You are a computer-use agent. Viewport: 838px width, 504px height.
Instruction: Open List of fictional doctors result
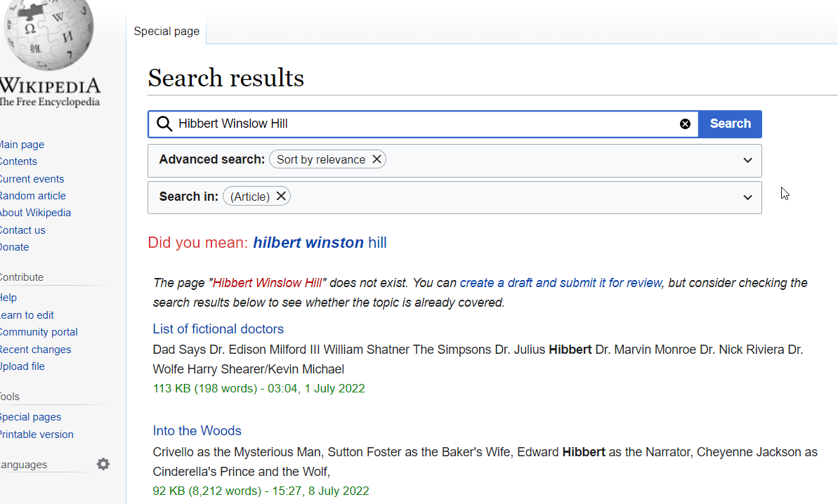tap(218, 329)
